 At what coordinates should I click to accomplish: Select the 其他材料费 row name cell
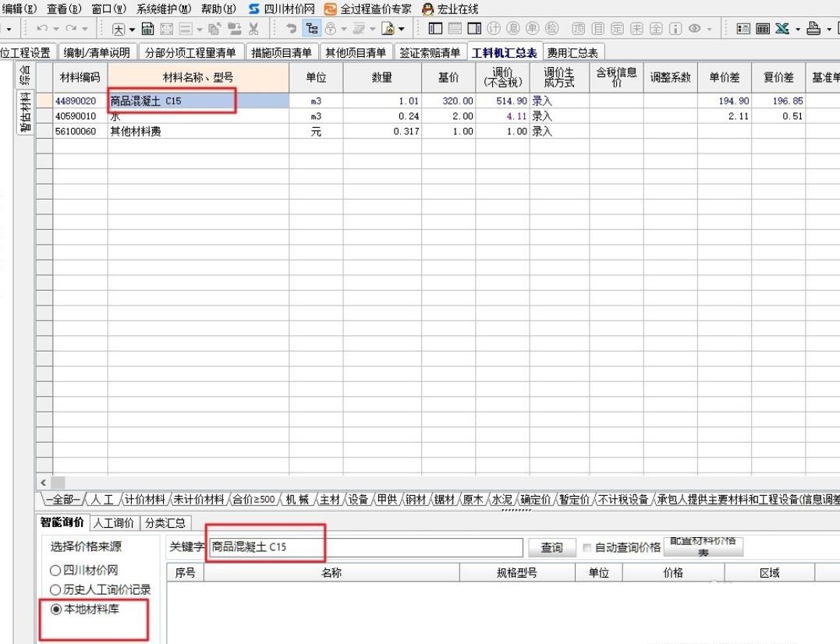point(198,131)
